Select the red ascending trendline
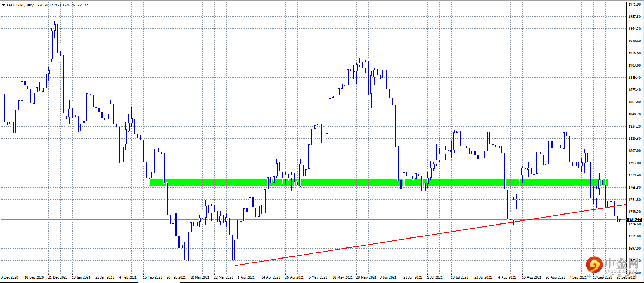This screenshot has height=283, width=644. tap(430, 235)
